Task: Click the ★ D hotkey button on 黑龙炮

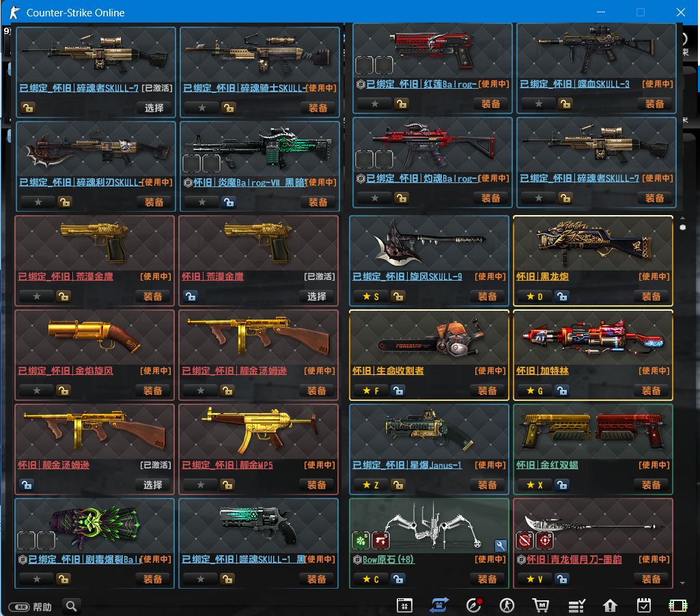Action: click(x=534, y=296)
